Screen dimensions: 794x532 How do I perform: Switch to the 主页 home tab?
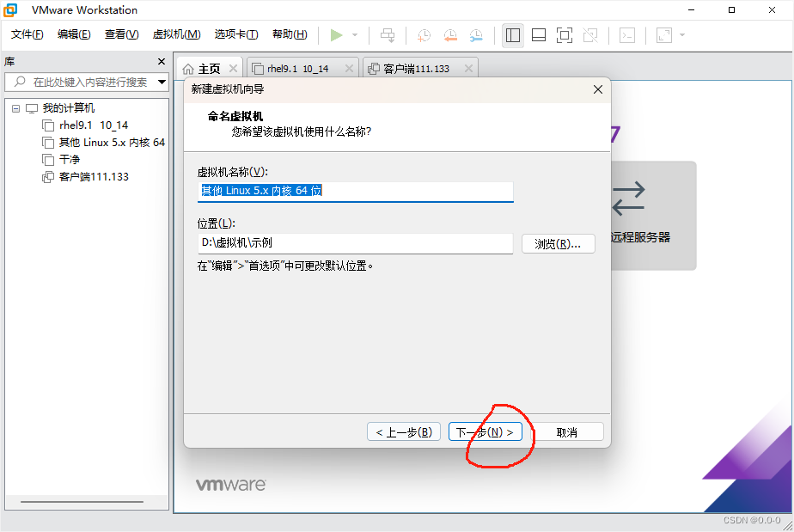209,69
